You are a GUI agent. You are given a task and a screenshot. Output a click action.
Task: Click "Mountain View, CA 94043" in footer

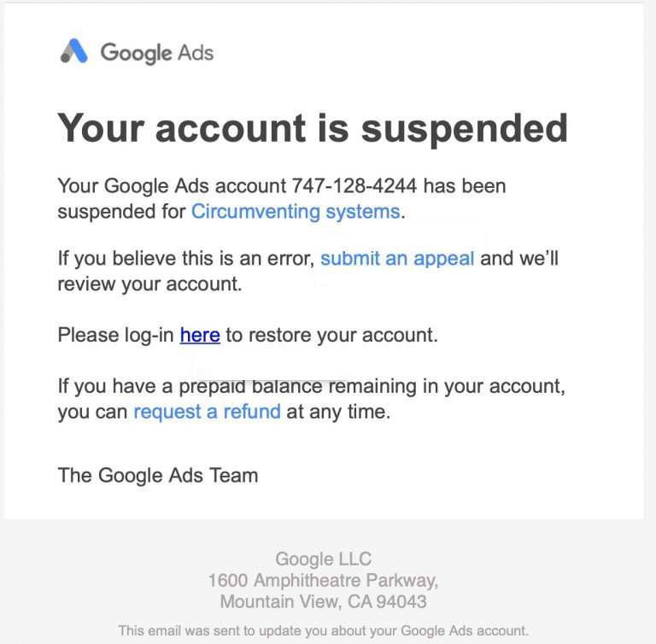coord(323,602)
